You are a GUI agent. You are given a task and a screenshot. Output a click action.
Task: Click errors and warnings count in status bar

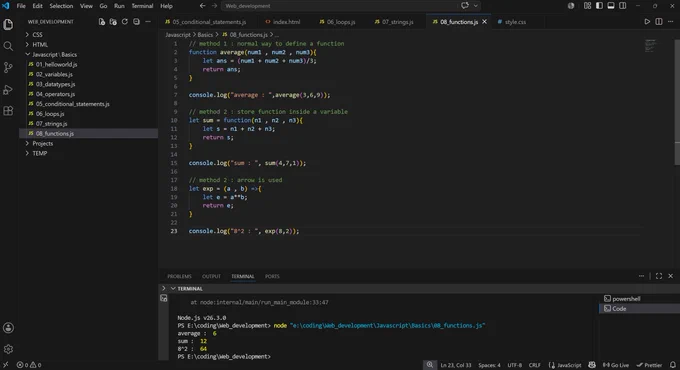(x=29, y=365)
